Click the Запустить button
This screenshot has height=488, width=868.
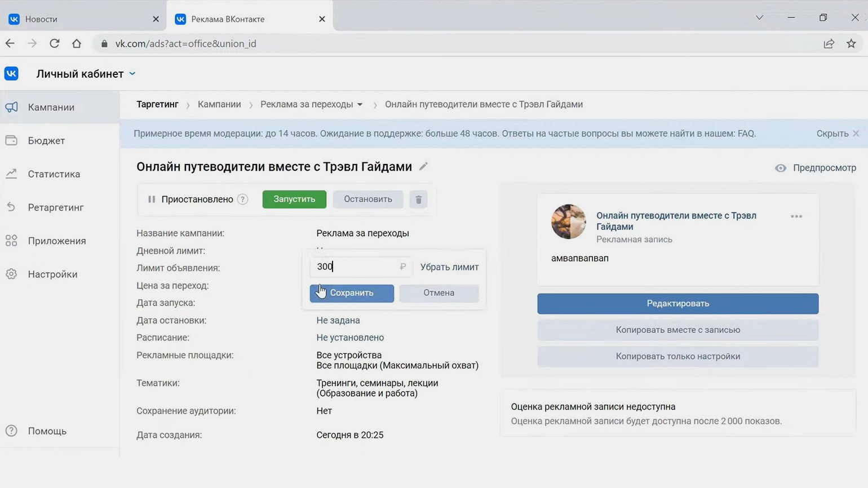[294, 199]
